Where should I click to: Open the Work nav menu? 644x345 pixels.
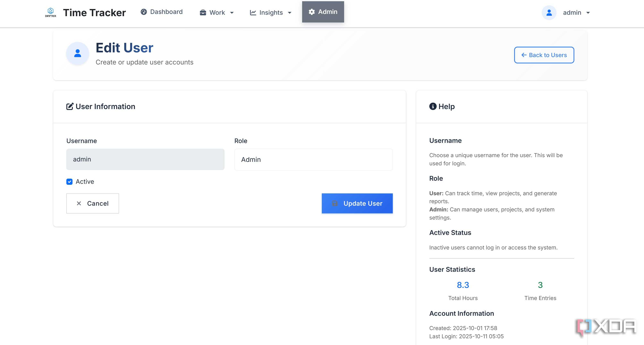click(x=217, y=12)
